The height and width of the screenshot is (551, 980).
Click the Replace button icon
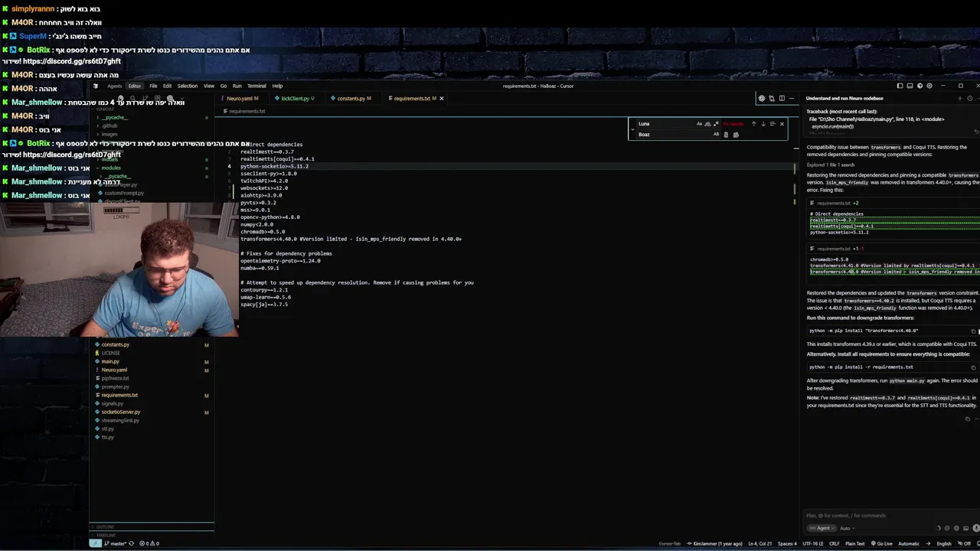click(726, 135)
